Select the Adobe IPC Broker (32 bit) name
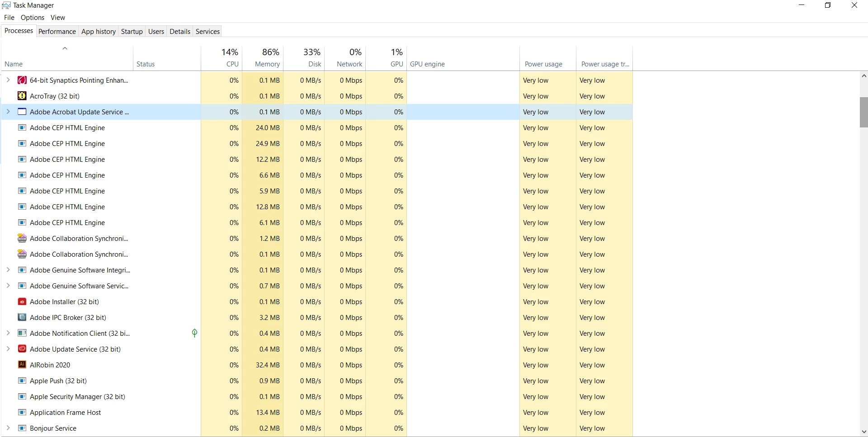This screenshot has height=437, width=868. (68, 318)
